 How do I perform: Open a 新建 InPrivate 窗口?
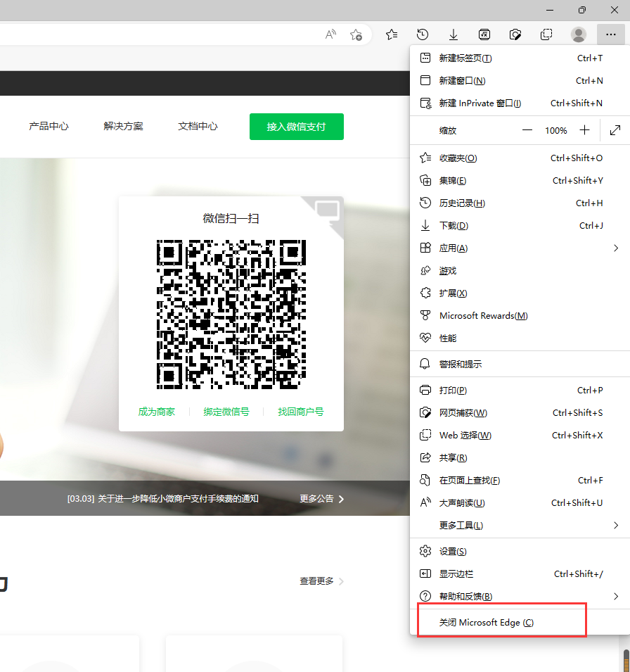click(x=520, y=103)
